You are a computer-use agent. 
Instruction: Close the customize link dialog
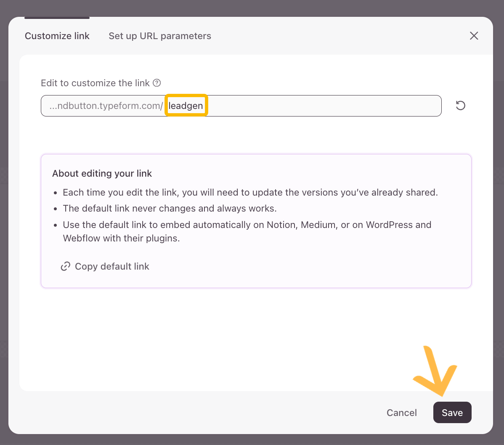[x=474, y=36]
